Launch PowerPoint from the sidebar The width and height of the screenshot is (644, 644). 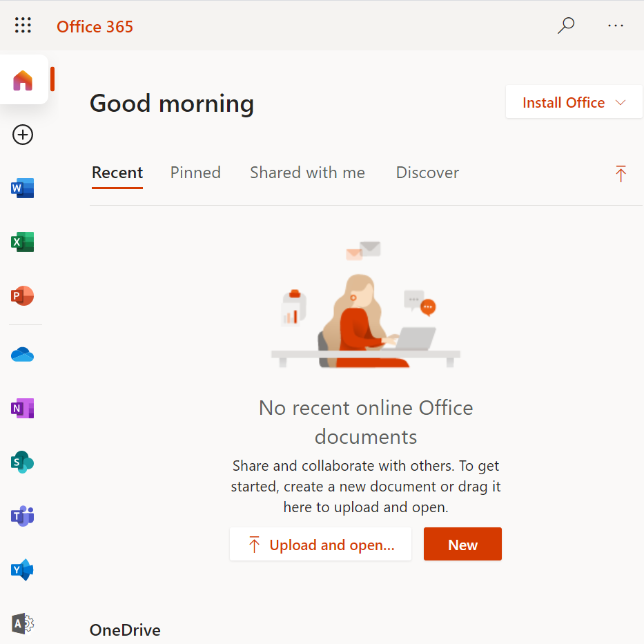(x=23, y=295)
